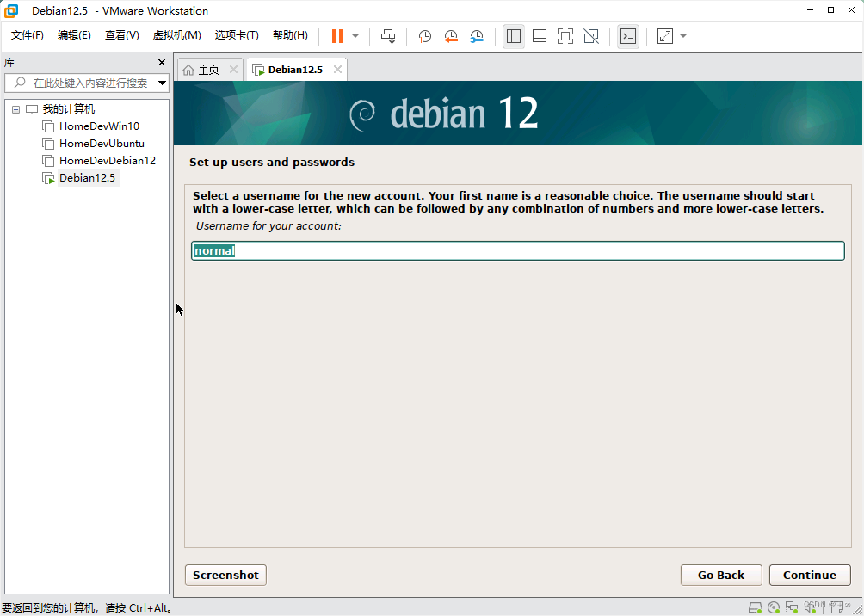Toggle full screen mode
864x616 pixels.
[565, 35]
